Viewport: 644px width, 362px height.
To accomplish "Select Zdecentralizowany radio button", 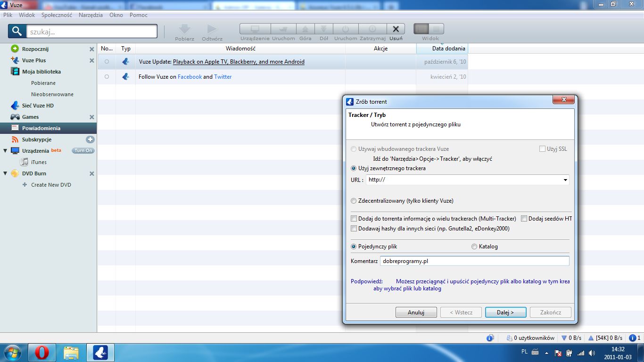I will [x=354, y=201].
